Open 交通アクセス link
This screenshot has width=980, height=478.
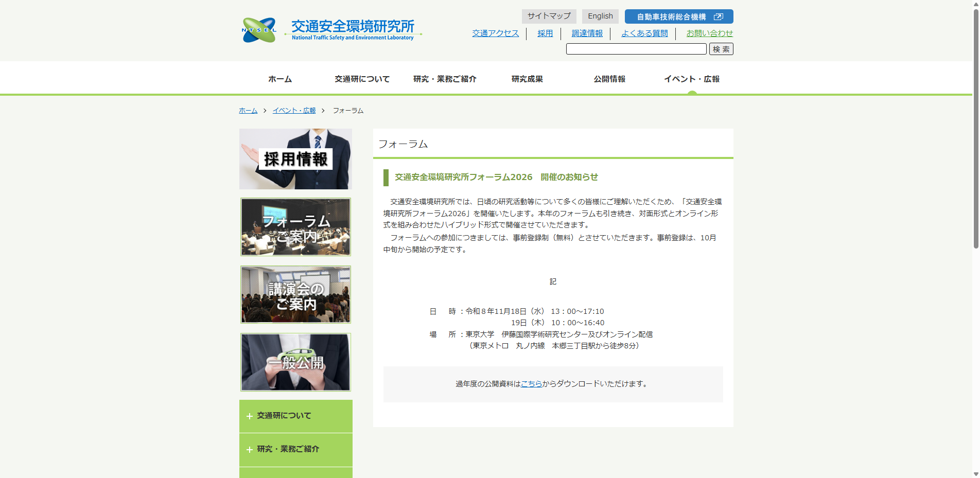pos(495,33)
